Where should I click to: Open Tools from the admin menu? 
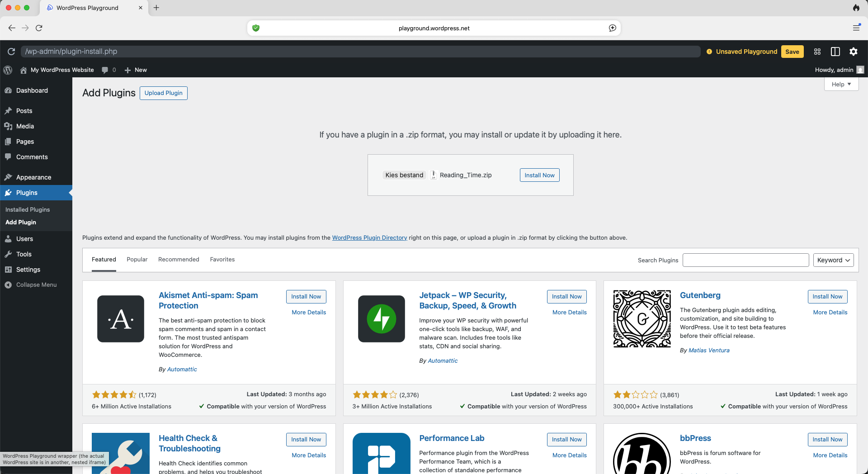(24, 254)
